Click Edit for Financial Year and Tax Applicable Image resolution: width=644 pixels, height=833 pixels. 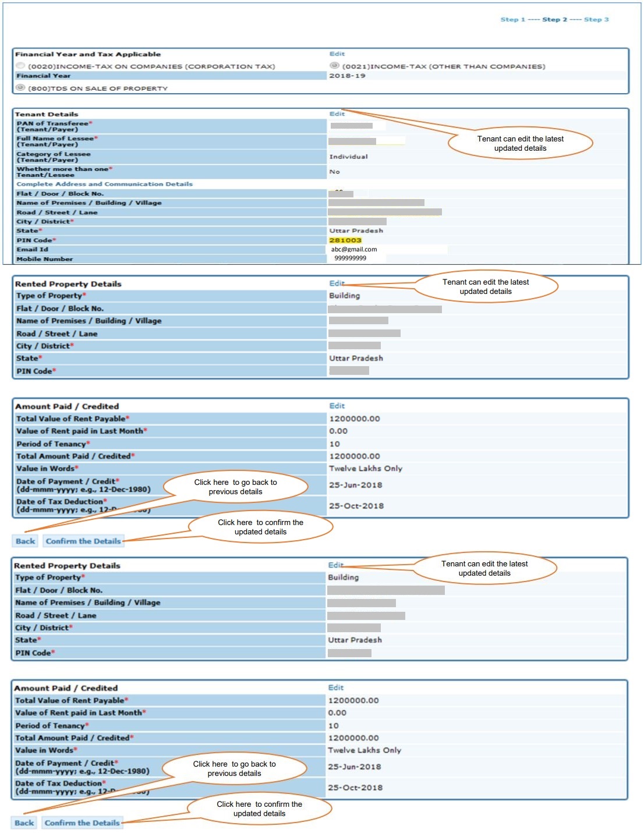point(336,53)
